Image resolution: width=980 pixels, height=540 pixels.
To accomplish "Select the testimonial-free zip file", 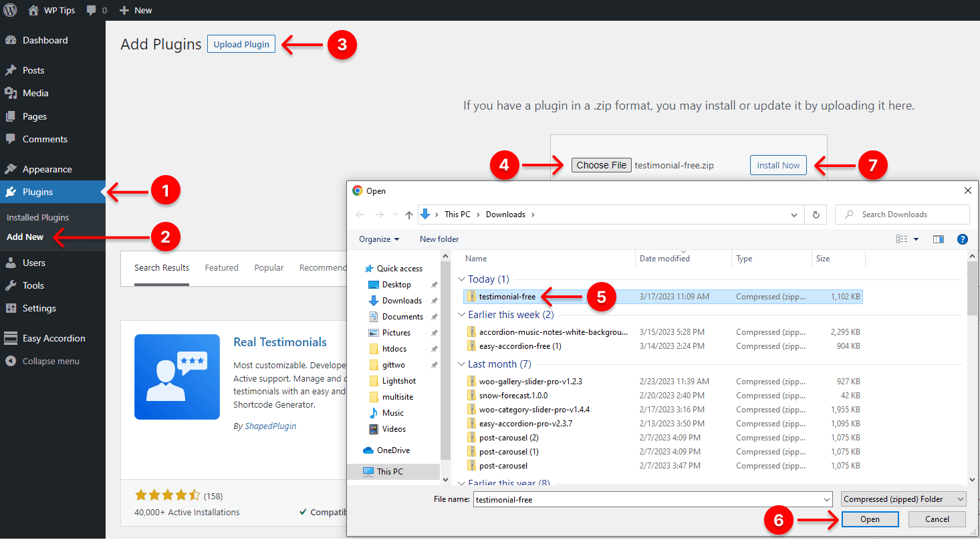I will (662, 297).
